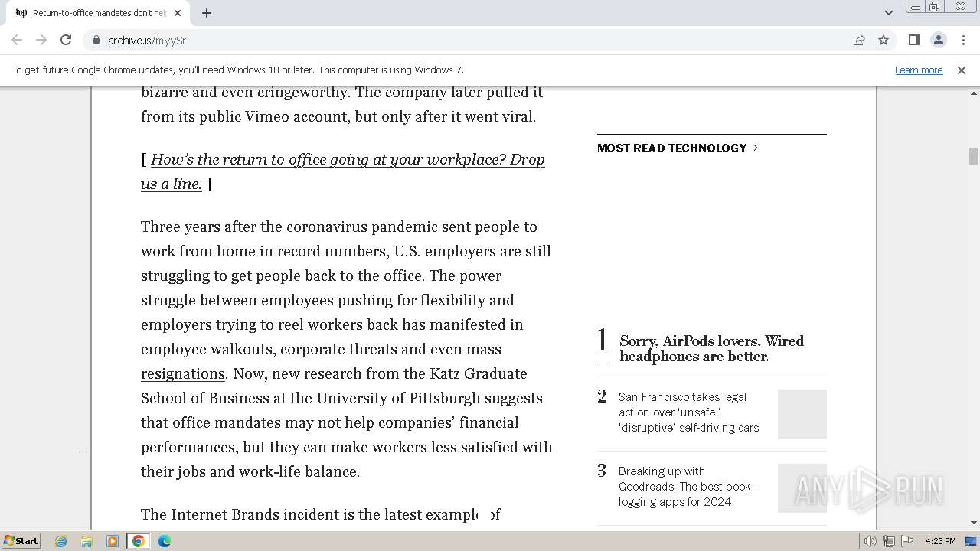Open the Chrome profile menu
Screen dimensions: 980x551
coord(939,40)
